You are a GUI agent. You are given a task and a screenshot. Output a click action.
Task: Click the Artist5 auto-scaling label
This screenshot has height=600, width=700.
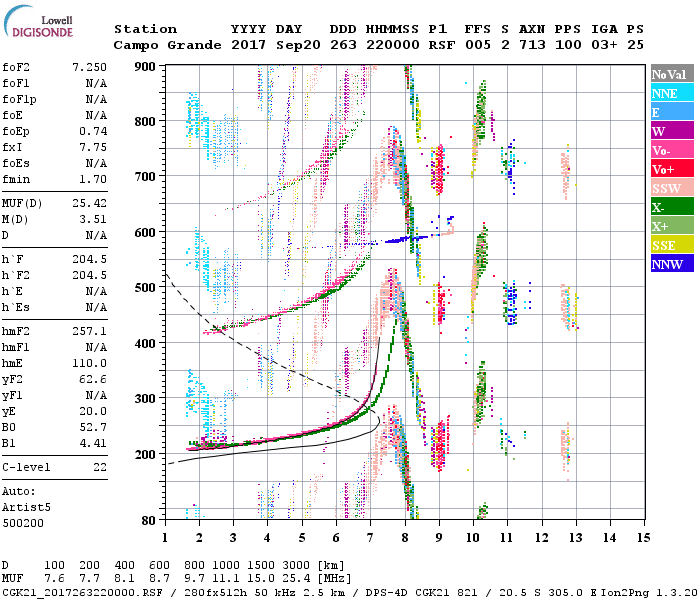point(26,508)
